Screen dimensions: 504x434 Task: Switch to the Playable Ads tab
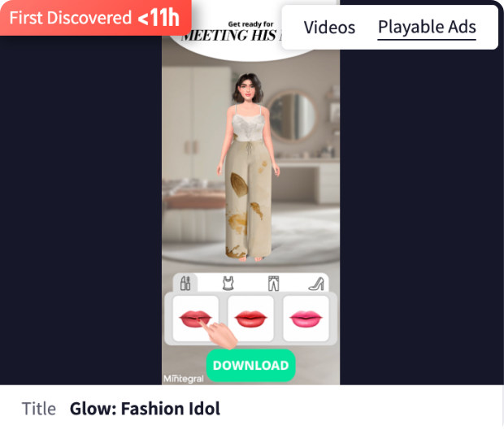pyautogui.click(x=427, y=28)
